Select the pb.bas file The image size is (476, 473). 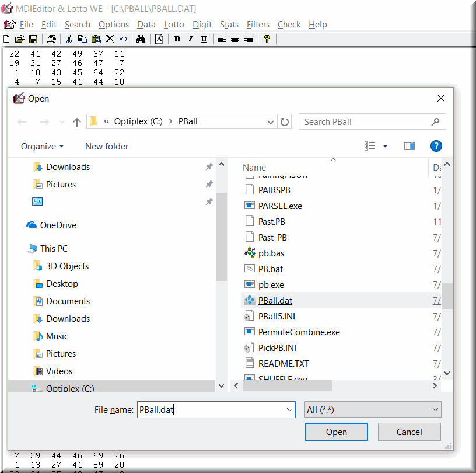[271, 253]
